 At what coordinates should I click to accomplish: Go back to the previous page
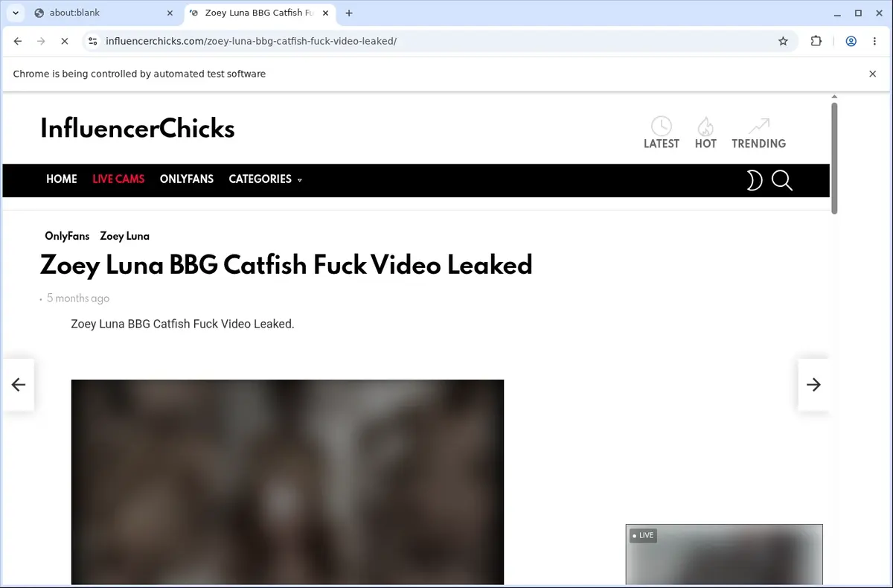[18, 41]
